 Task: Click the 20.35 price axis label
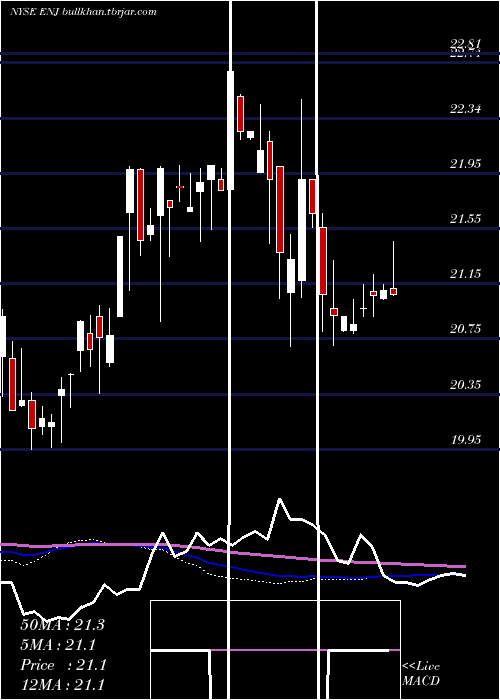465,384
